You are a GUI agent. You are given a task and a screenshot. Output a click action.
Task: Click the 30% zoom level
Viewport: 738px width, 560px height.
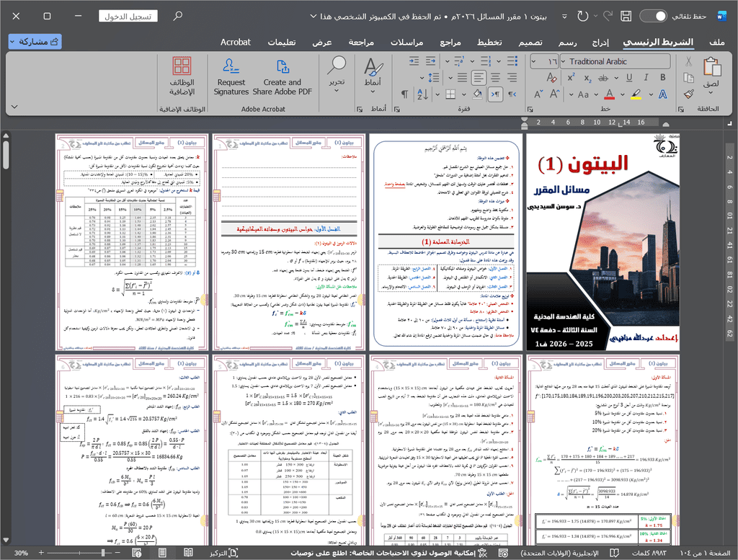(x=21, y=553)
